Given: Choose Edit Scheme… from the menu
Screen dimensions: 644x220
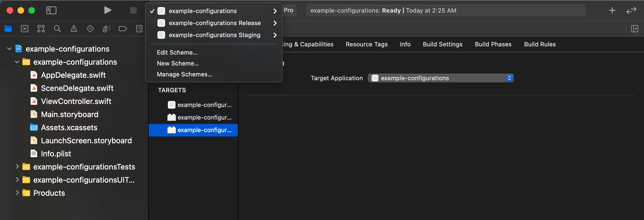Looking at the screenshot, I should coord(177,52).
